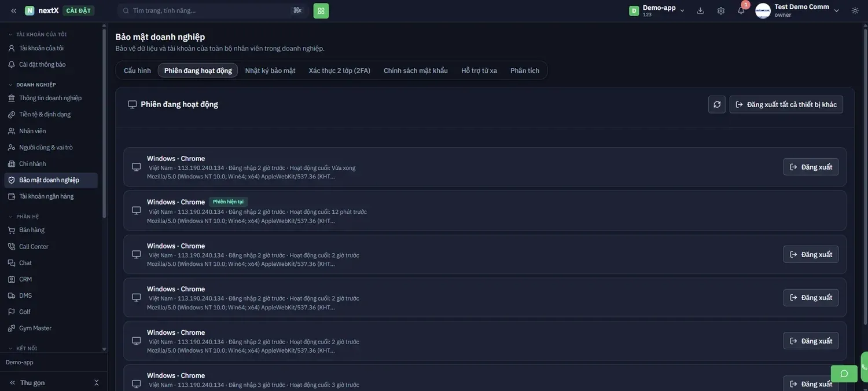
Task: Click the Test Demo Comm avatar
Action: (x=763, y=10)
